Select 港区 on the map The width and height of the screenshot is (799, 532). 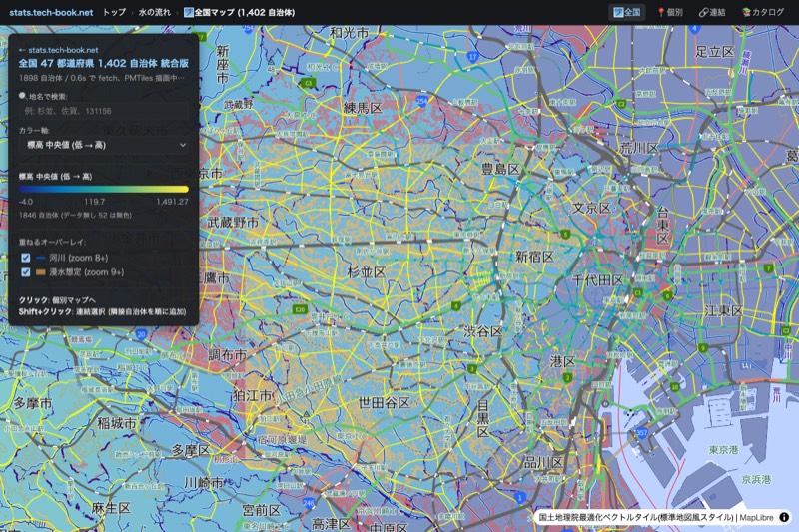pos(563,361)
